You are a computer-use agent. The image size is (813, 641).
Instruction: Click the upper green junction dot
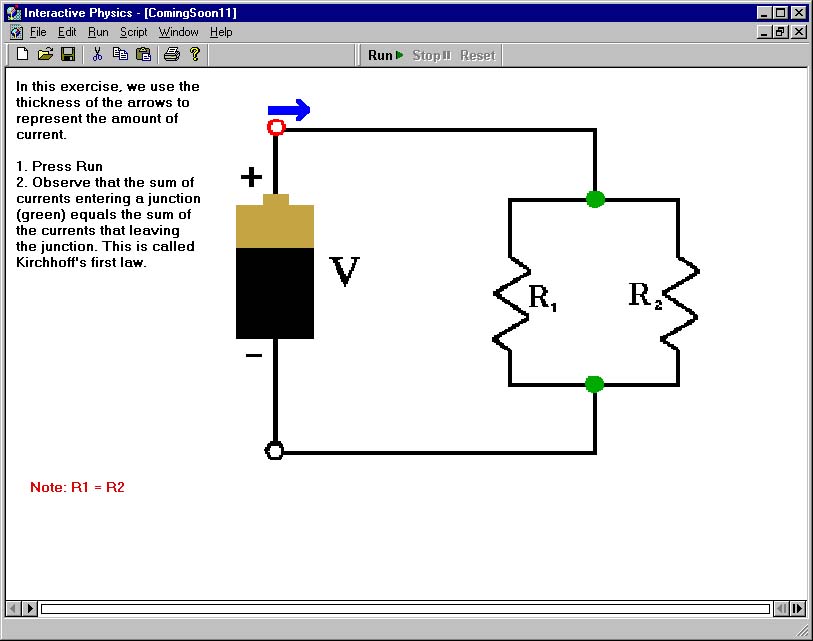pos(595,199)
